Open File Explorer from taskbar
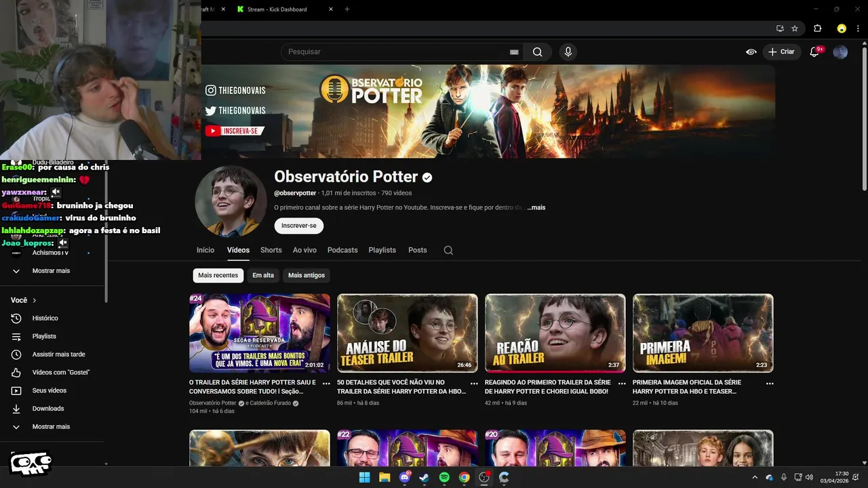This screenshot has height=488, width=868. tap(384, 477)
